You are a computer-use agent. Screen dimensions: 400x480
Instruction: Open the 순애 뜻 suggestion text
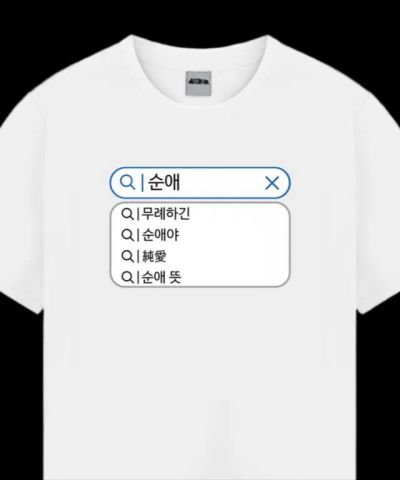[161, 277]
